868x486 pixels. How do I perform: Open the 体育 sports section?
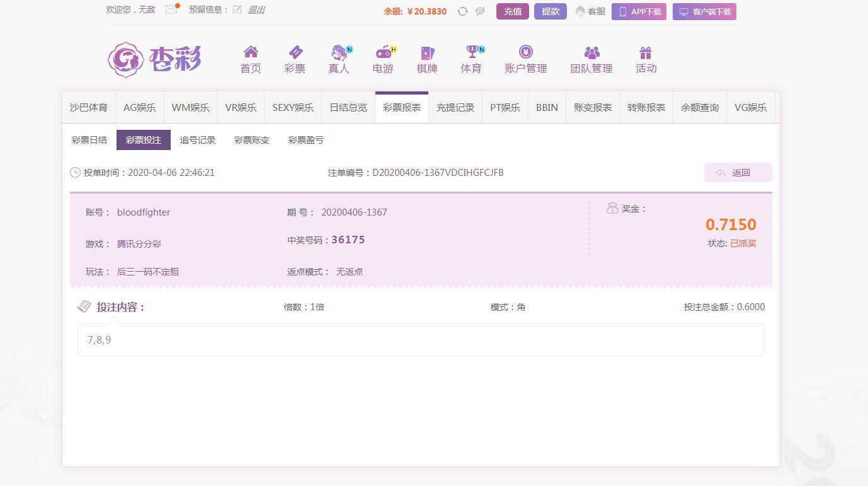pos(471,60)
